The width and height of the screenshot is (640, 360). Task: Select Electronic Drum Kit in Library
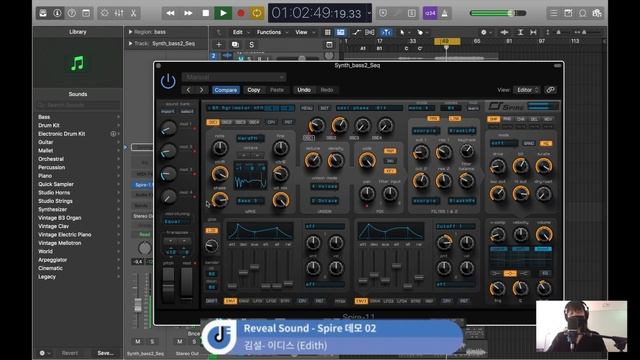62,134
